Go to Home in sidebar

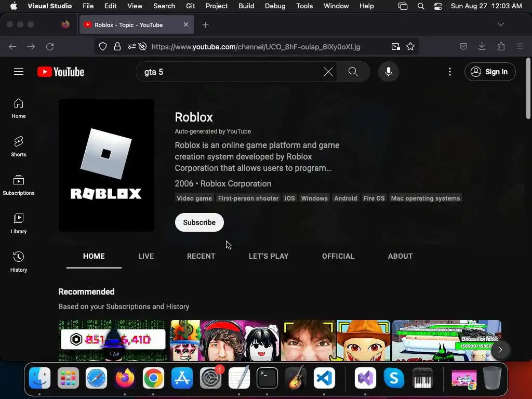pos(19,108)
